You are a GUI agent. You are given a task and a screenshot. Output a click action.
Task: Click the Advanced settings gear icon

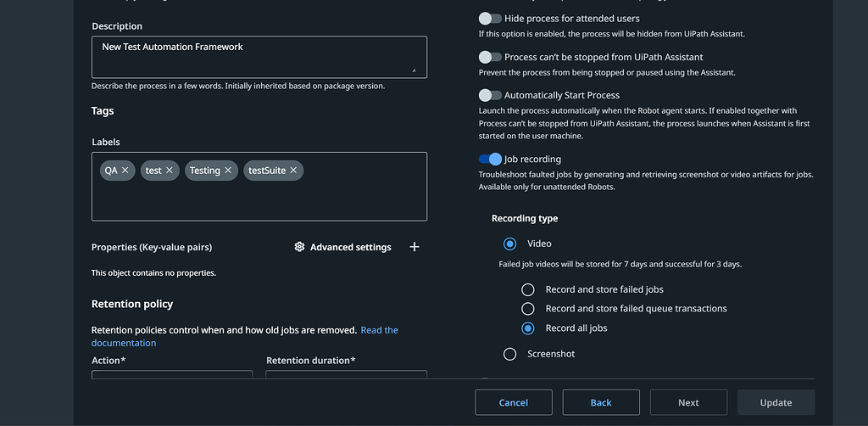(x=299, y=247)
